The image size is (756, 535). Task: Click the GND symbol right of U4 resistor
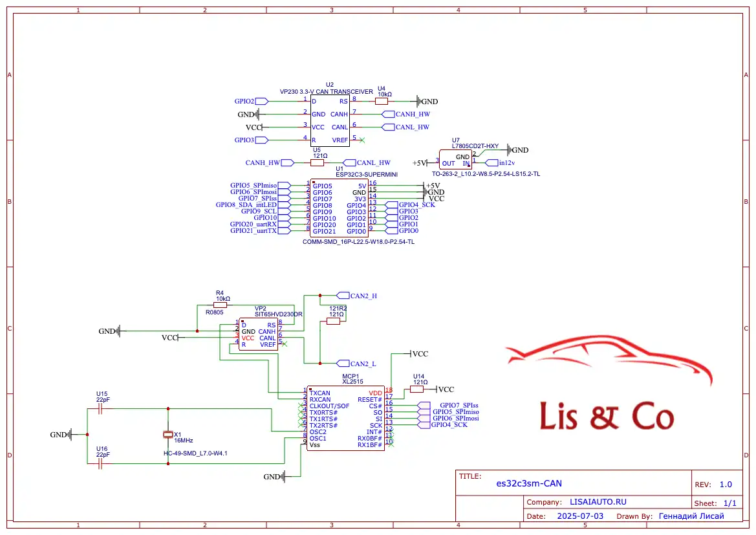click(418, 102)
